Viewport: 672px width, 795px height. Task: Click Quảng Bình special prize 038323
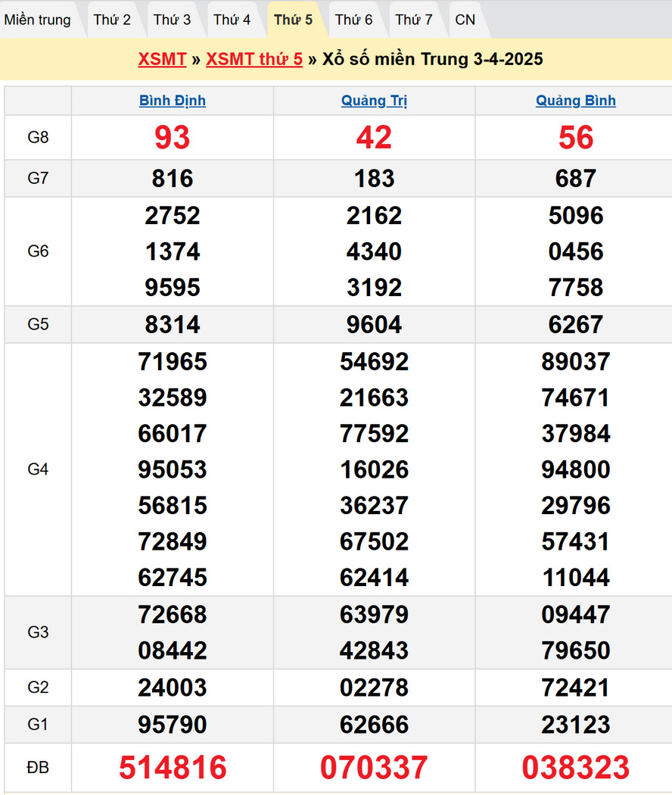point(576,768)
